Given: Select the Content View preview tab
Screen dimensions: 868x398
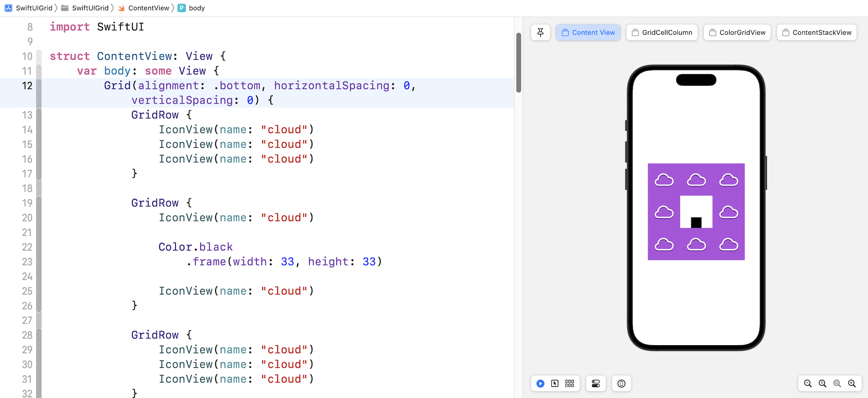Looking at the screenshot, I should (588, 33).
